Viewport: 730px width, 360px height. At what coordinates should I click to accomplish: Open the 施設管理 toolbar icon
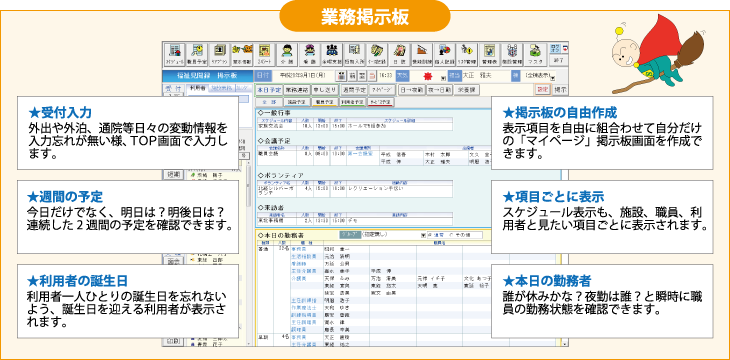[511, 55]
